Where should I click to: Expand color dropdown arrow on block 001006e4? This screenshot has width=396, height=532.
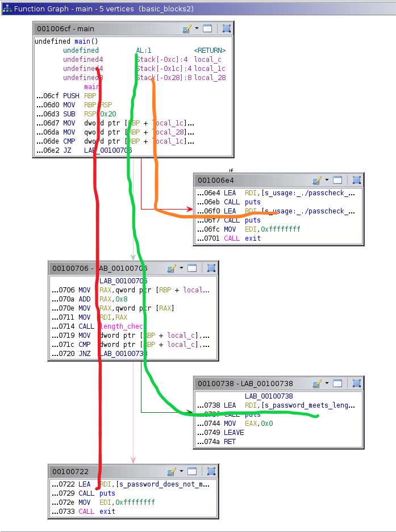(x=327, y=180)
